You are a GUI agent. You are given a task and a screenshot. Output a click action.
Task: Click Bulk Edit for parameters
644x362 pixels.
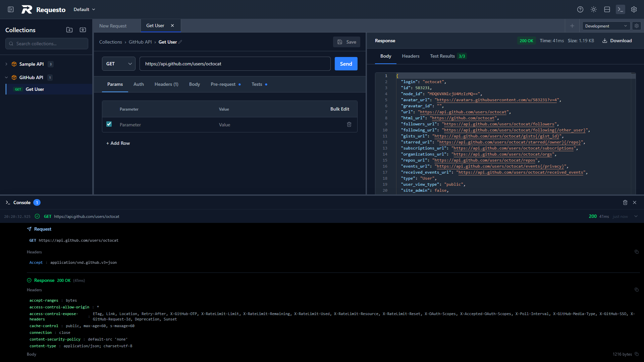pos(339,109)
